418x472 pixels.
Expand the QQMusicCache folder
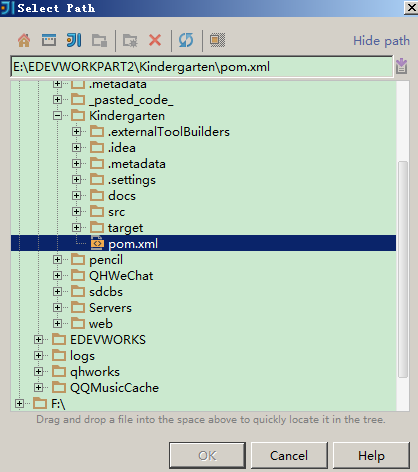38,388
